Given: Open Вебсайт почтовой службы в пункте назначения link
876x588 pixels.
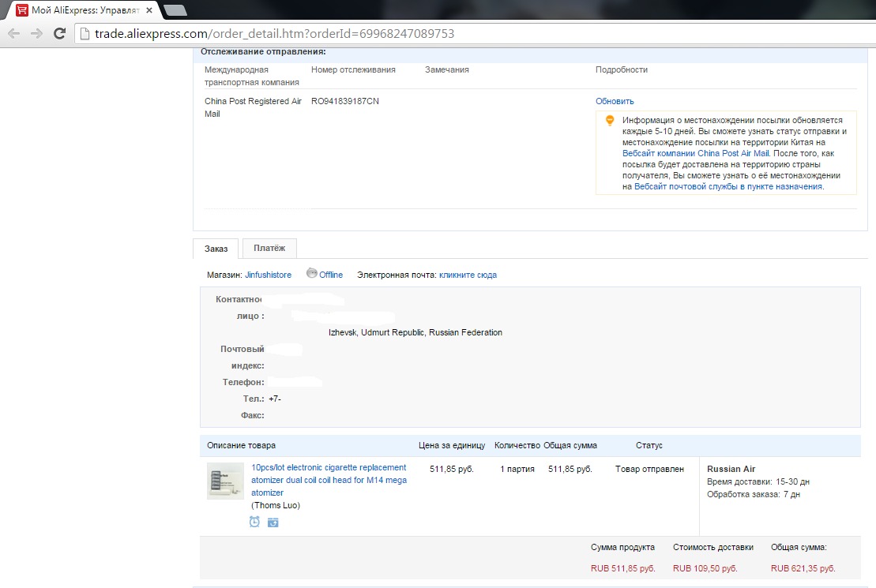Looking at the screenshot, I should 728,186.
